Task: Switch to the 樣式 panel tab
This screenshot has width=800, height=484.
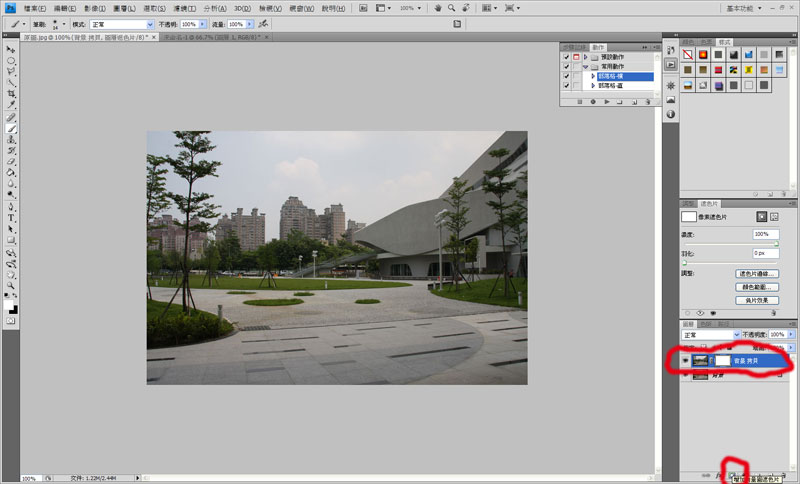Action: pyautogui.click(x=725, y=41)
